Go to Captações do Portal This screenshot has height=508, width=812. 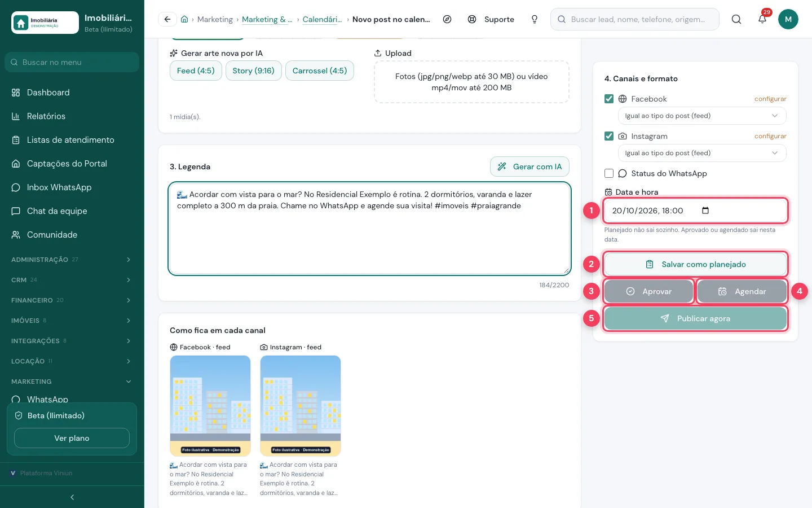pos(72,164)
